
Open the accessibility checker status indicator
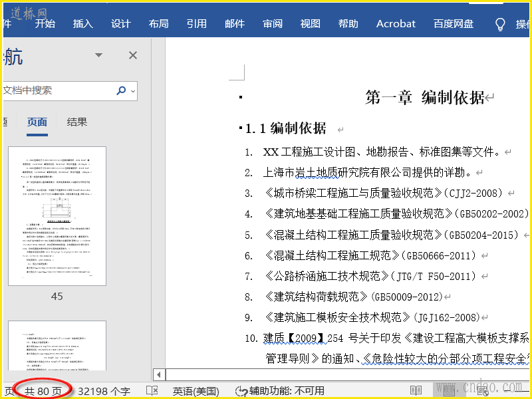[x=280, y=391]
